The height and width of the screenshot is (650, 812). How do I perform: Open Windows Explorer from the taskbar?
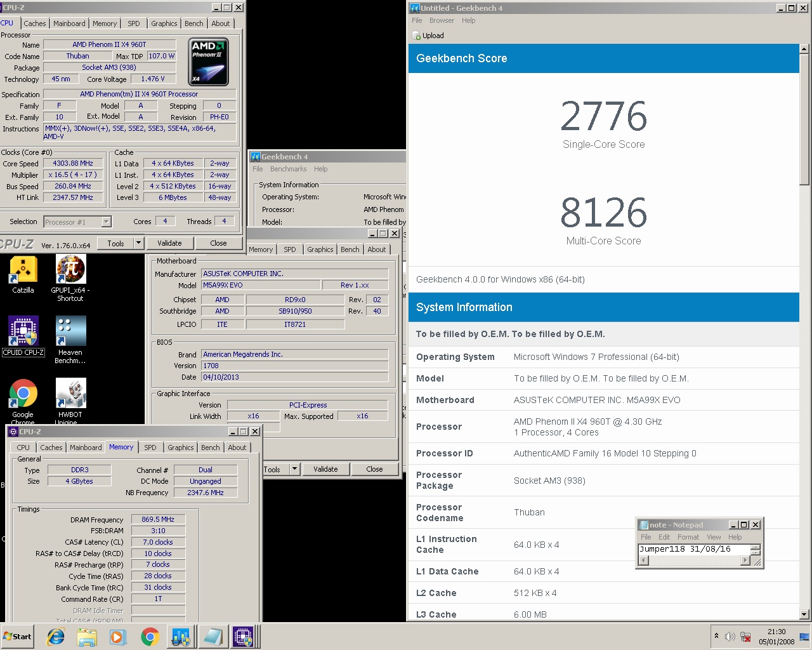tap(87, 637)
